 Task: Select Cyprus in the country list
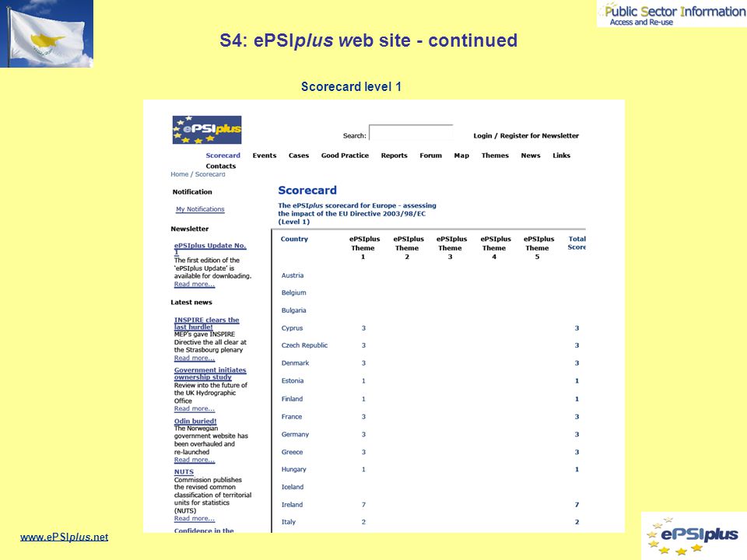292,328
